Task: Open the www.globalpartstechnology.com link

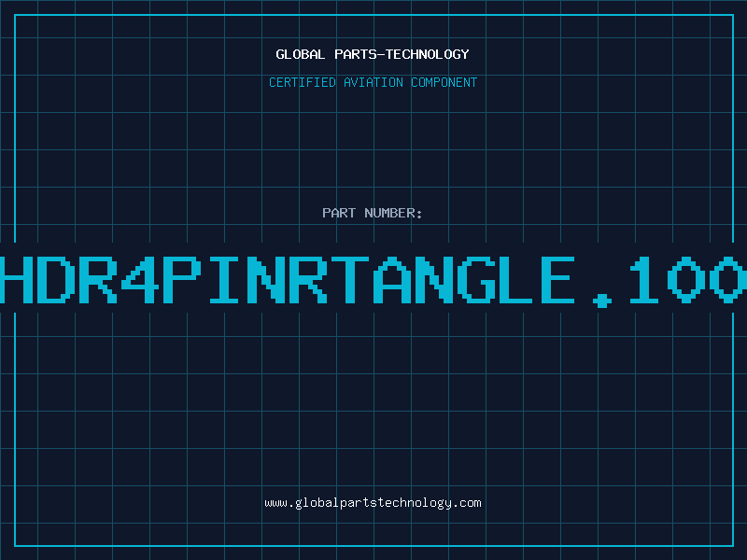Action: click(373, 503)
